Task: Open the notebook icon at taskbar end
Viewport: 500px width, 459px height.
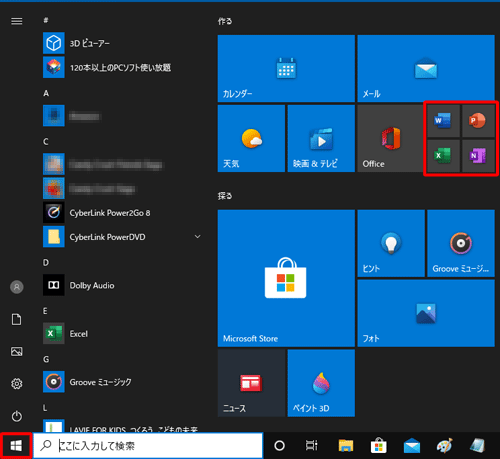Action: tap(477, 446)
